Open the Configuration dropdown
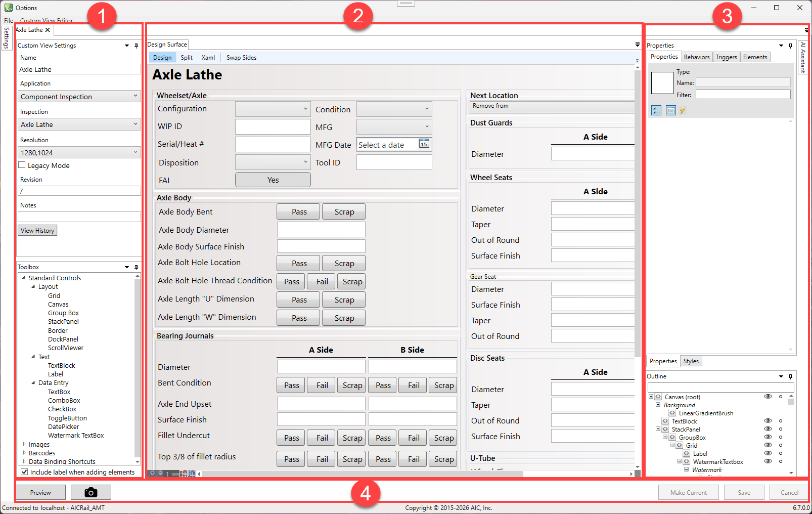The width and height of the screenshot is (812, 514). click(273, 109)
